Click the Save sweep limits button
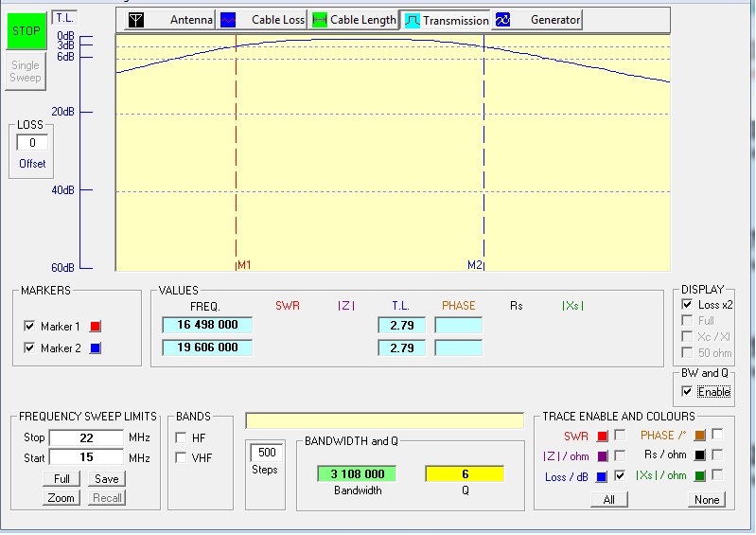This screenshot has height=535, width=756. pyautogui.click(x=106, y=479)
